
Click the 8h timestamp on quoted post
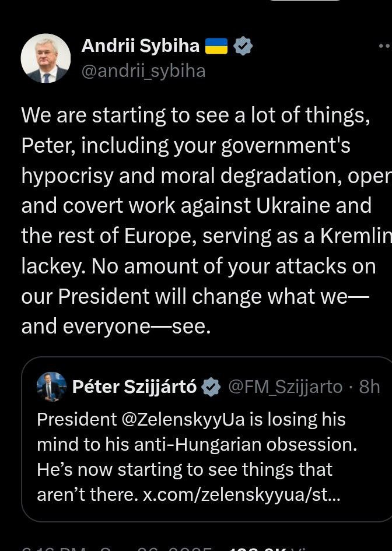tap(369, 387)
